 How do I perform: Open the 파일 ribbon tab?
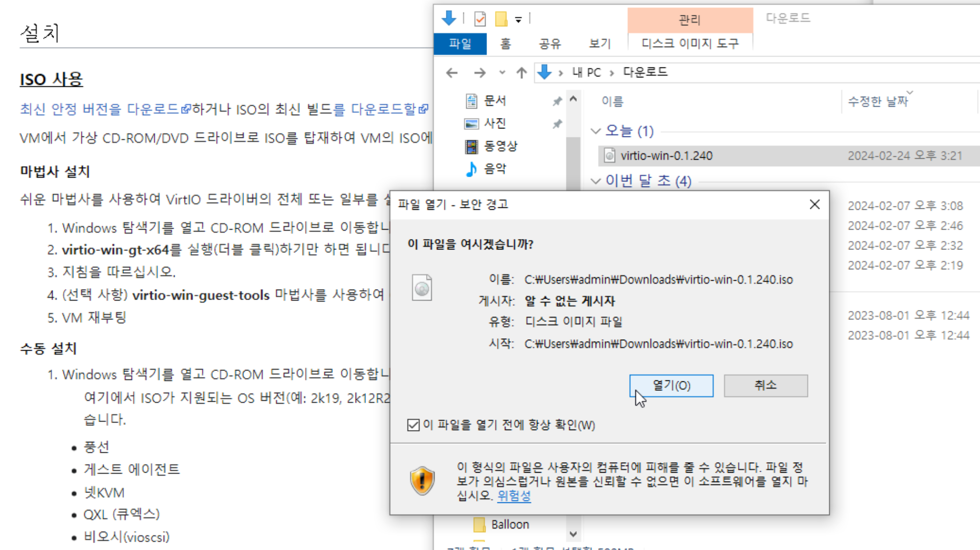(x=460, y=44)
